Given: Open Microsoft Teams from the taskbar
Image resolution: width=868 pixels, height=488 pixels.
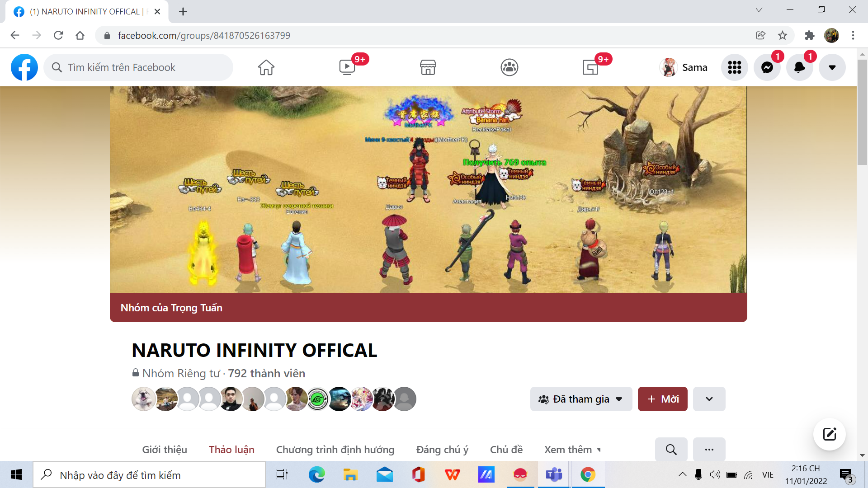Looking at the screenshot, I should (x=554, y=474).
